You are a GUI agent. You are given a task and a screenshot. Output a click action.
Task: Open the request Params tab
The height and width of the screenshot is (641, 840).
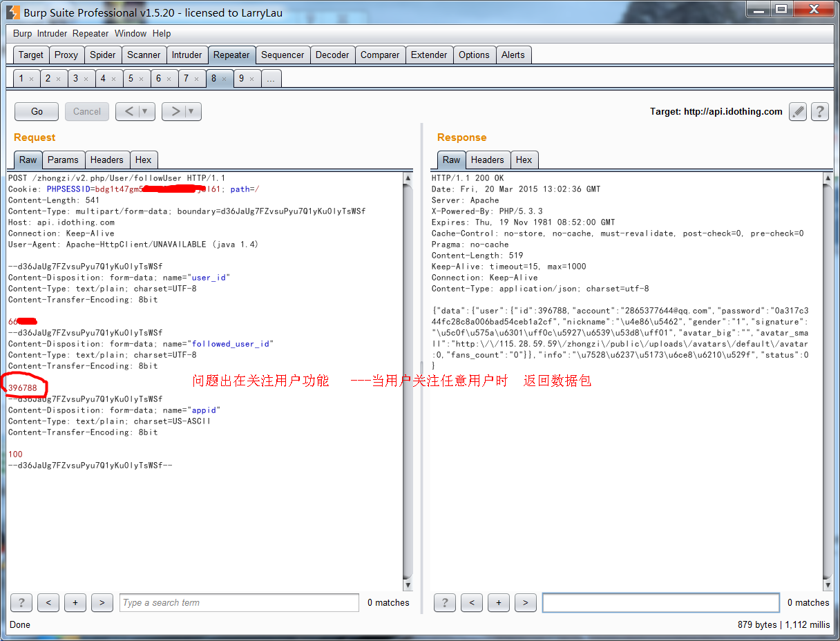(64, 160)
